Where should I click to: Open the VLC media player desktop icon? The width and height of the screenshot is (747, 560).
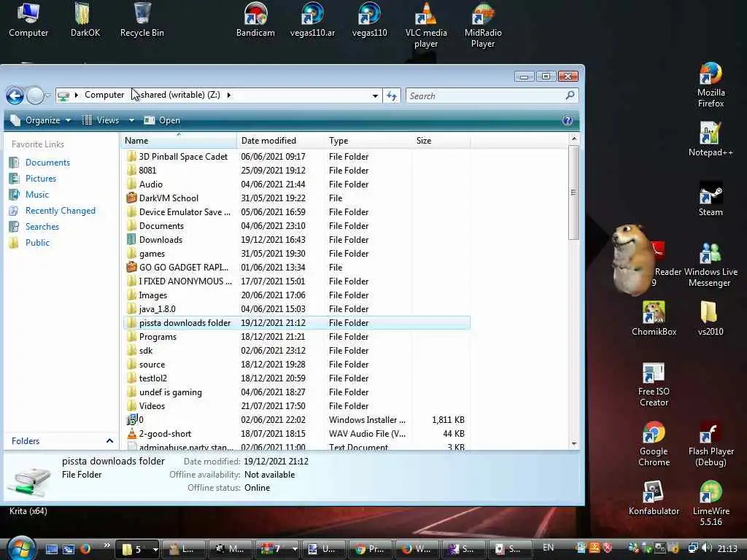(426, 25)
